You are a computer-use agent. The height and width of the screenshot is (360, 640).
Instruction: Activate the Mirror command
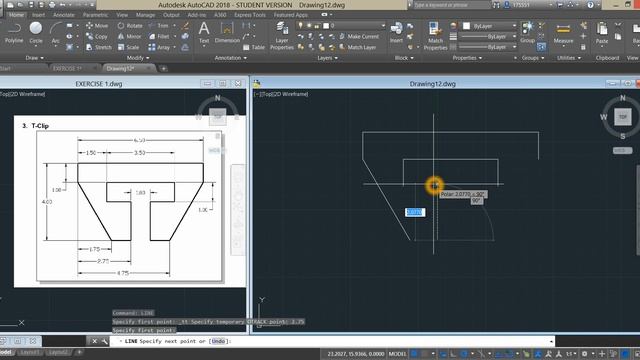tap(129, 36)
